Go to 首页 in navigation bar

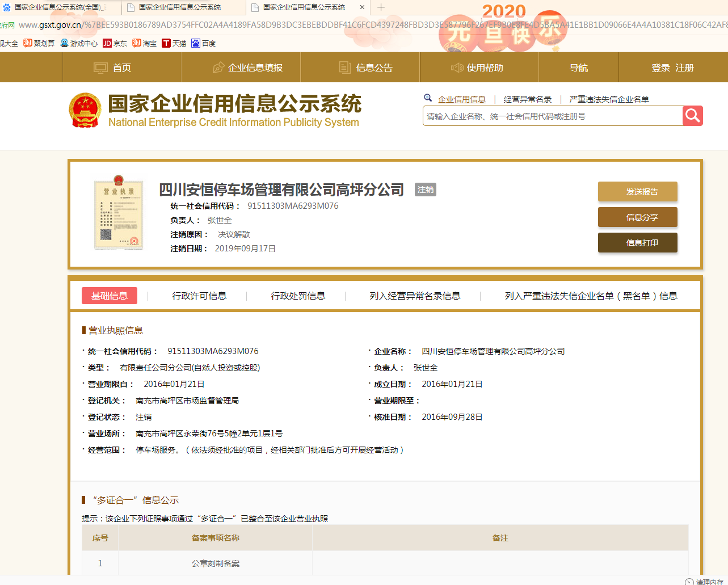113,68
